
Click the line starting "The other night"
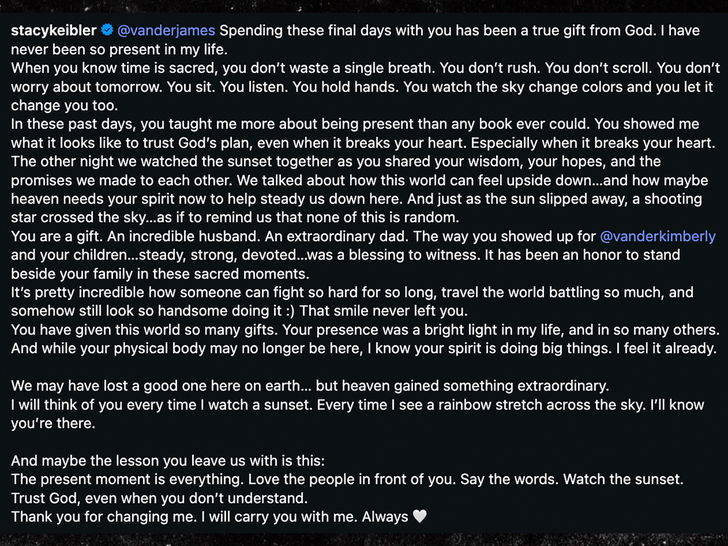tap(300, 161)
